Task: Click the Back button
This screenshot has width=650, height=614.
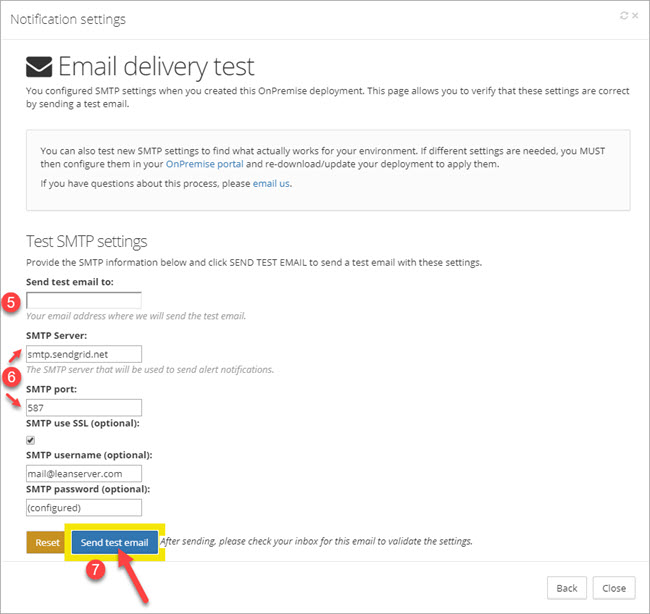Action: [567, 588]
